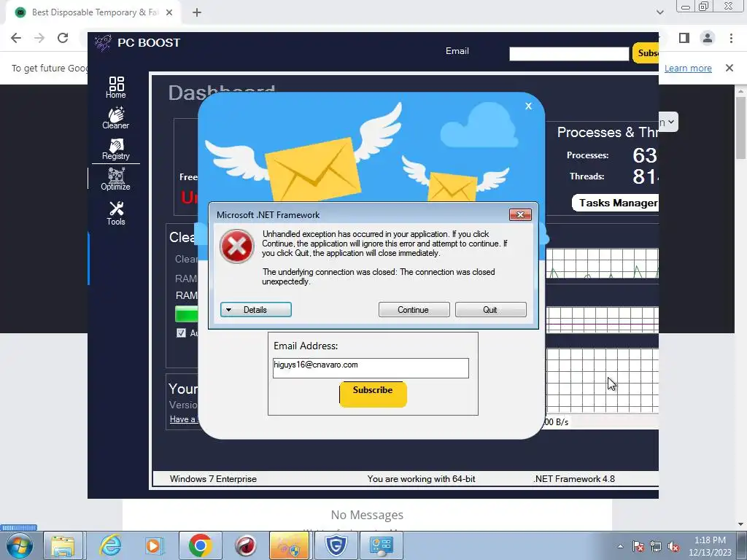The image size is (747, 560).
Task: Click the muted volume tray icon
Action: point(673,546)
